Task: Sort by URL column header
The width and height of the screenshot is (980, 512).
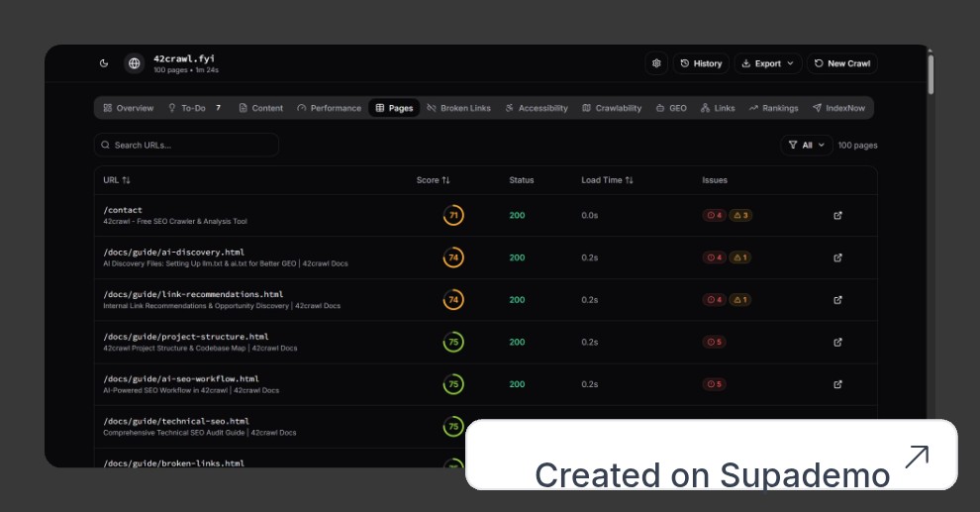Action: [x=117, y=180]
